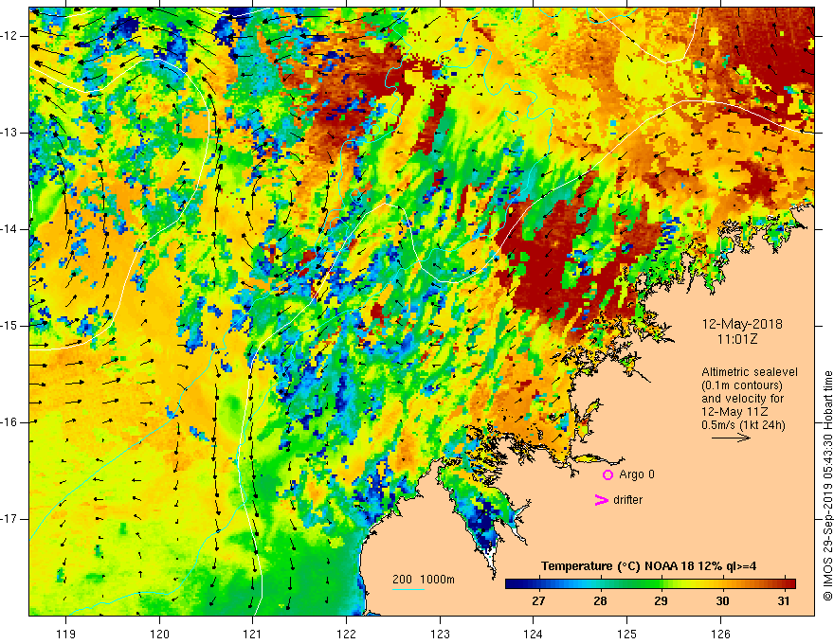
Task: Click the '(0.1m contours)' legend text
Action: point(742,385)
